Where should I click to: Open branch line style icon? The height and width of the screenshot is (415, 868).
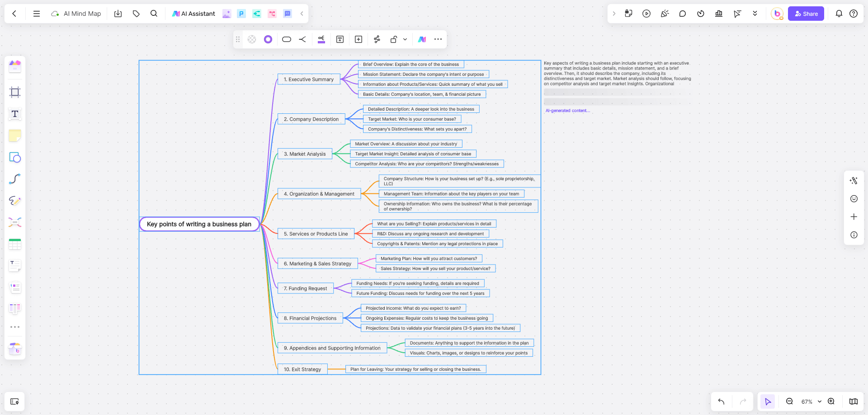[302, 39]
